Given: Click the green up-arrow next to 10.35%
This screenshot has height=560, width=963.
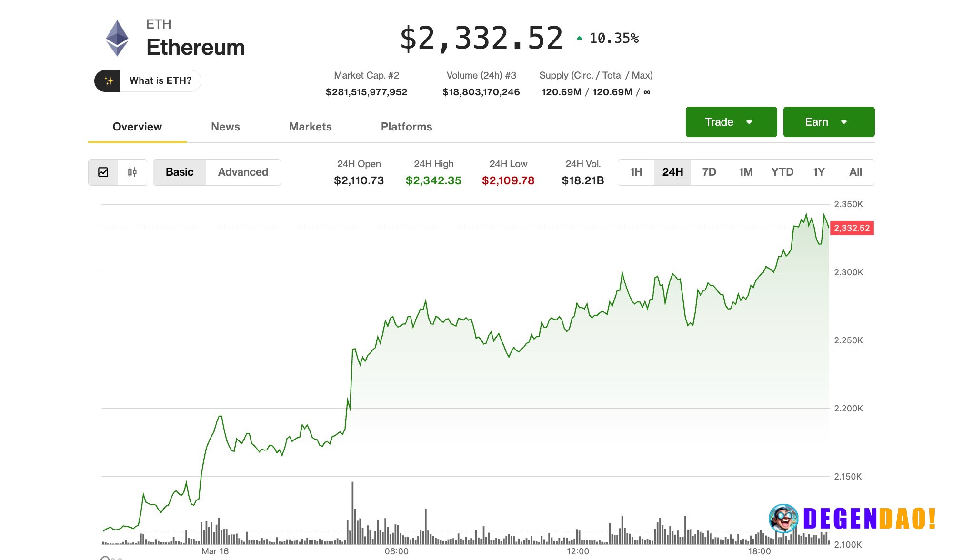Looking at the screenshot, I should pyautogui.click(x=579, y=37).
